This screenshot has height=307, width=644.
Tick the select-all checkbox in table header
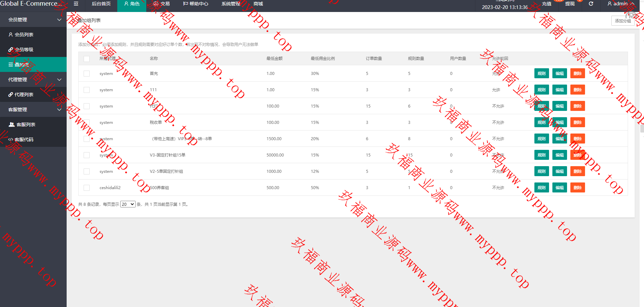point(87,59)
